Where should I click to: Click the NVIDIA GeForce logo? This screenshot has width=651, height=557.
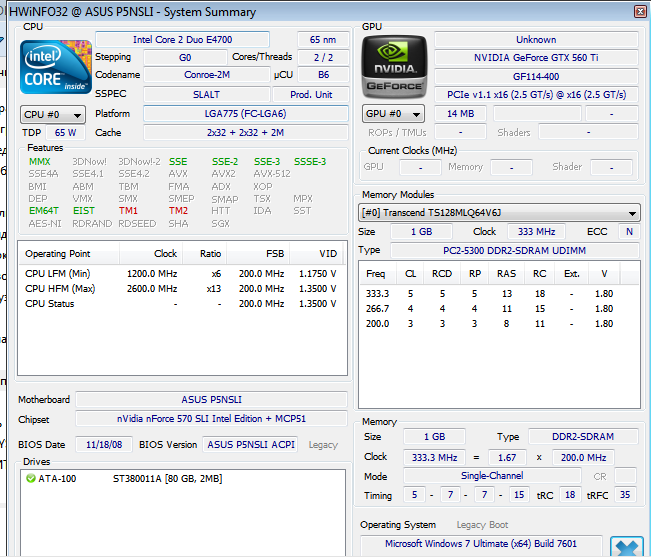click(x=394, y=68)
